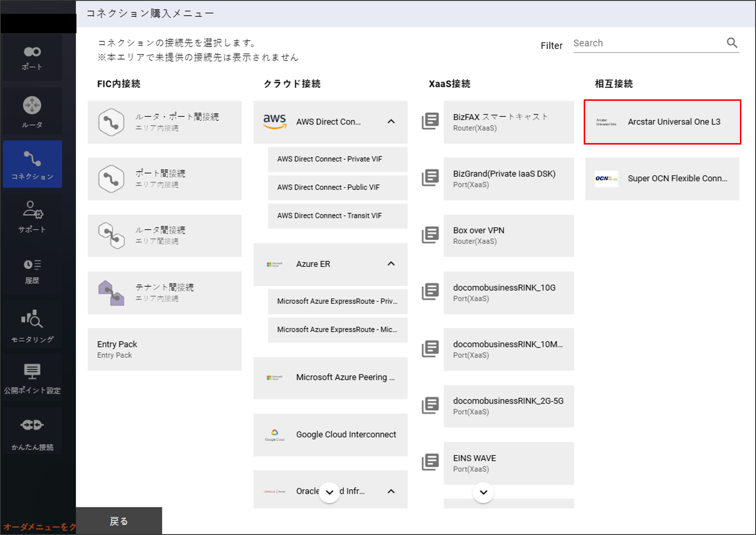This screenshot has width=756, height=535.
Task: Click the Microsoft Azure Peering logo icon
Action: coord(275,378)
